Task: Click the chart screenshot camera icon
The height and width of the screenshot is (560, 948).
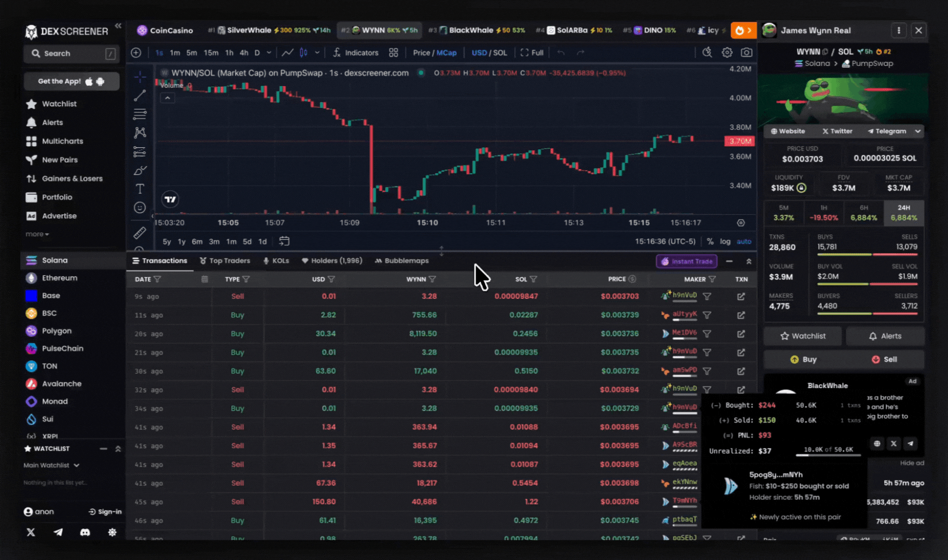Action: pyautogui.click(x=746, y=52)
